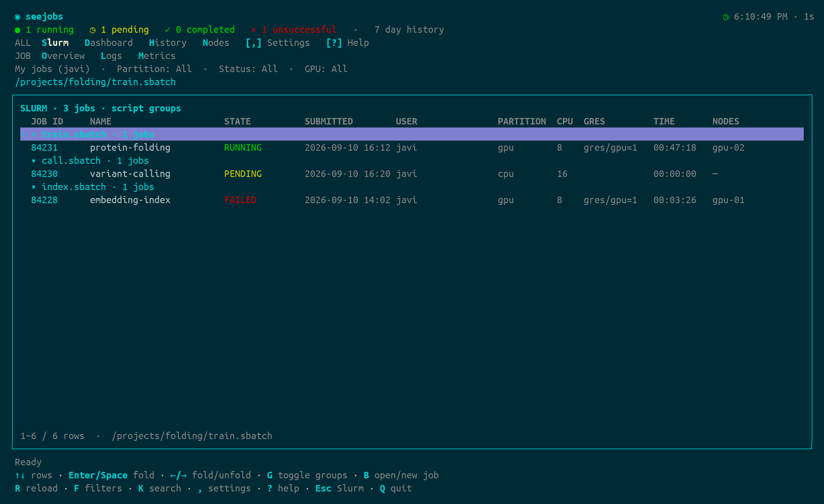The width and height of the screenshot is (824, 504).
Task: Select job 84230 variant-calling row
Action: click(412, 174)
